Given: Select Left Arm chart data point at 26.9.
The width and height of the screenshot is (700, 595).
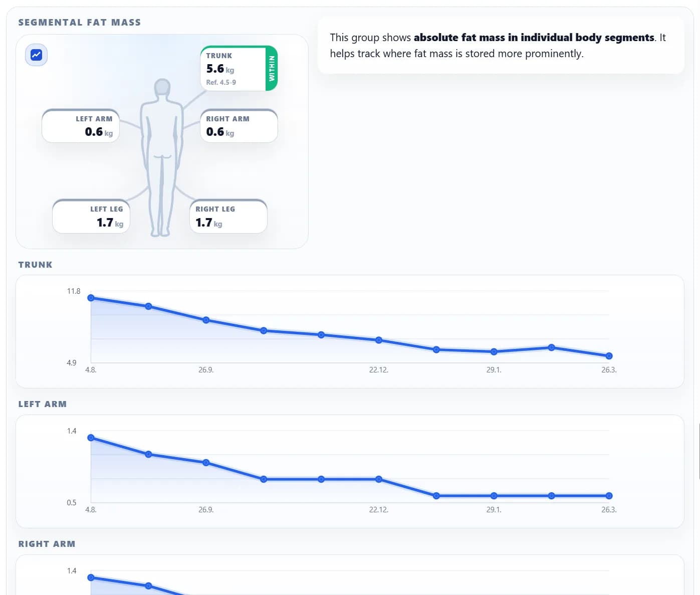Looking at the screenshot, I should (x=206, y=463).
